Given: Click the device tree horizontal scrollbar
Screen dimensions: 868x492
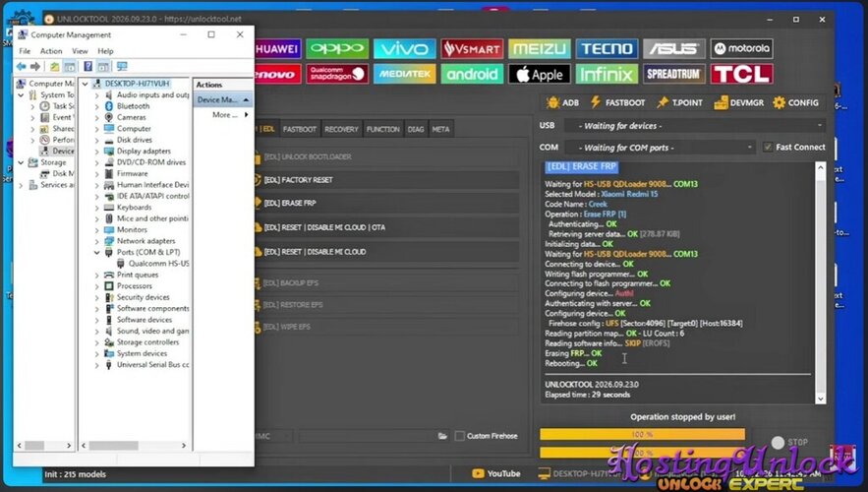Looking at the screenshot, I should 135,446.
